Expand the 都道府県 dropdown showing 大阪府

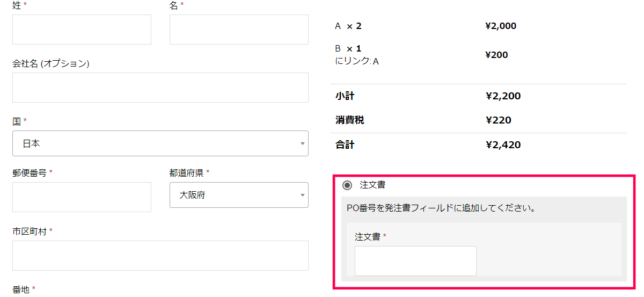coord(239,195)
